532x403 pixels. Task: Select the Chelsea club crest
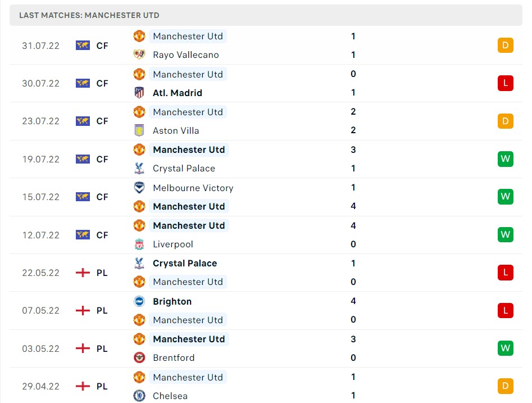tap(139, 396)
